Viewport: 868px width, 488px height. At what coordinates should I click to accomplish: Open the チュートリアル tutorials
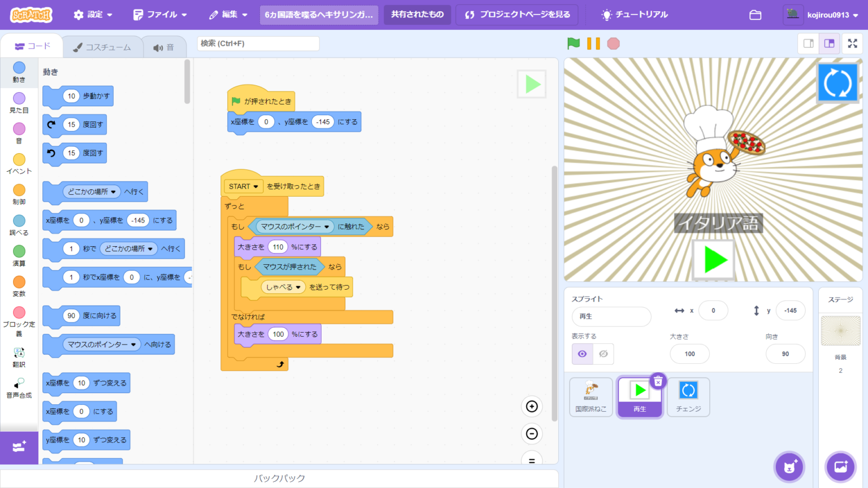click(x=635, y=15)
